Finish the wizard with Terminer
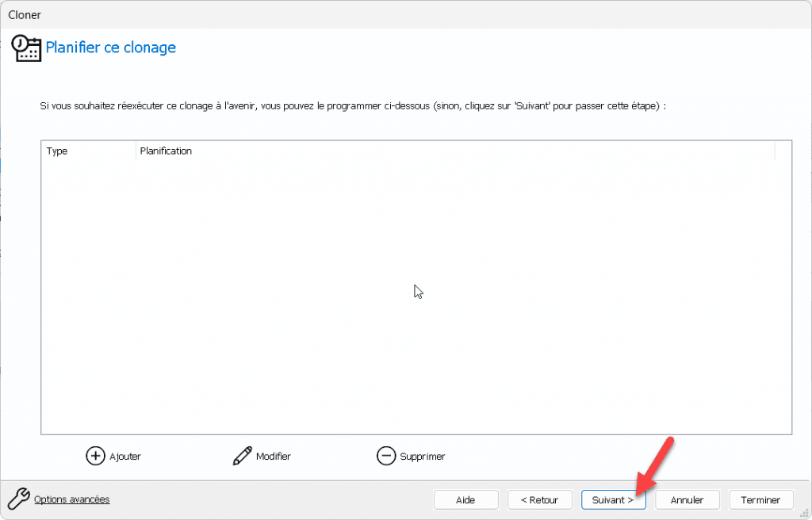 click(760, 500)
